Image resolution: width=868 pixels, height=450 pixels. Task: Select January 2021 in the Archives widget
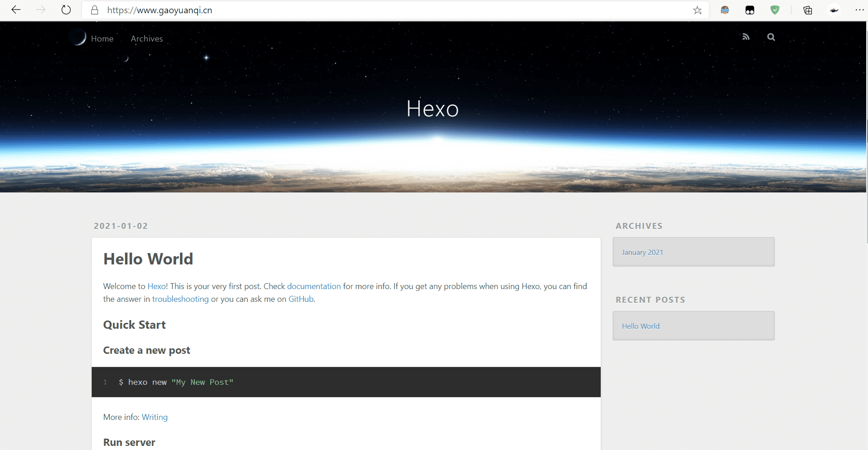[x=642, y=252]
